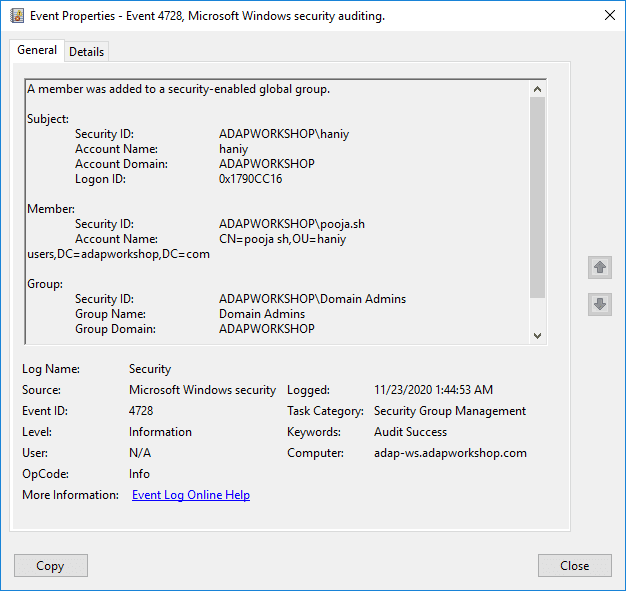The height and width of the screenshot is (591, 626).
Task: Click the description scrollbar up arrow
Action: [x=537, y=89]
